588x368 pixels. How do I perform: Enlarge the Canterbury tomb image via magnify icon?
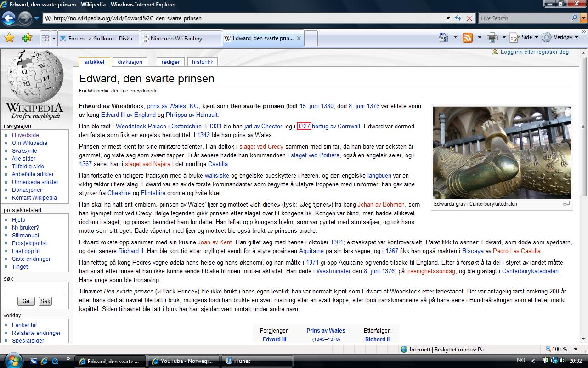tap(566, 203)
